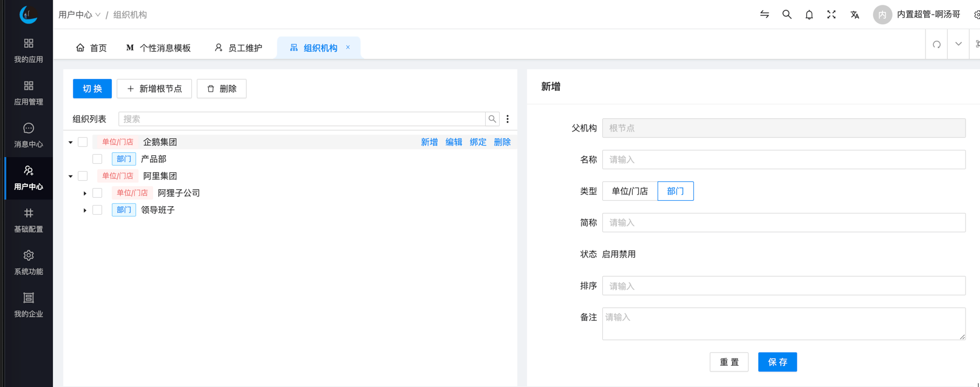Viewport: 980px width, 387px height.
Task: Open the search icon in top bar
Action: (x=786, y=15)
